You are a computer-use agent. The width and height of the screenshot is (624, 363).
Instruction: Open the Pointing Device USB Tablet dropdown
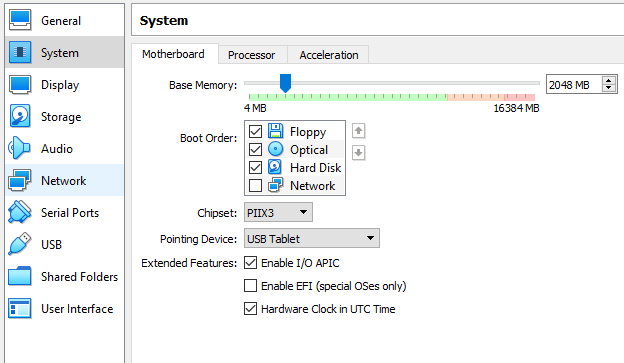[312, 238]
